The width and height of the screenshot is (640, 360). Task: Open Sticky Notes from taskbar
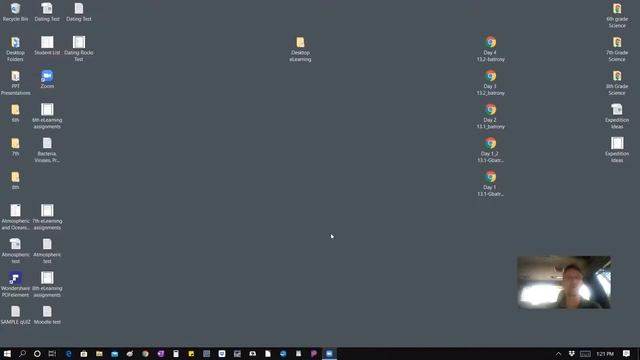point(191,353)
